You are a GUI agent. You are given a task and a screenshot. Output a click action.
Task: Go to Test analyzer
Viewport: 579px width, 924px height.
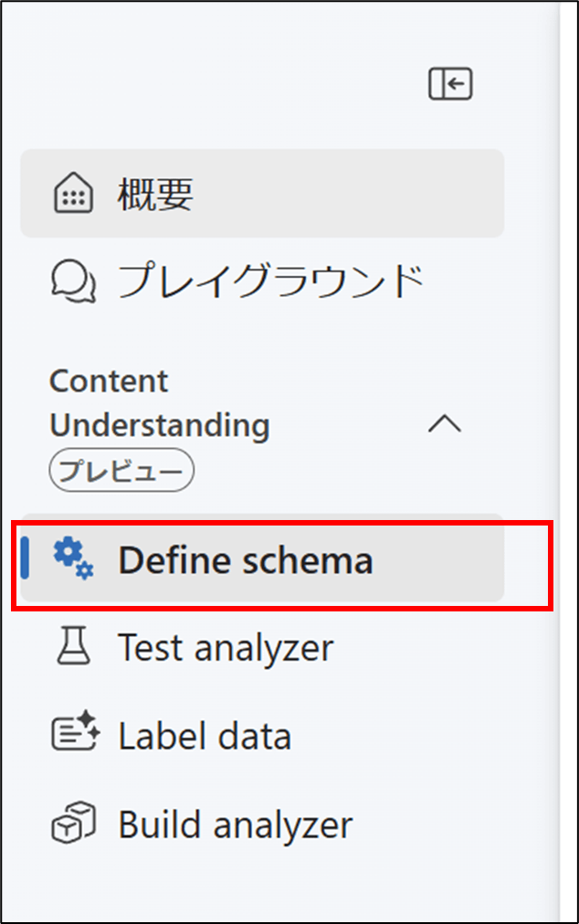262,647
